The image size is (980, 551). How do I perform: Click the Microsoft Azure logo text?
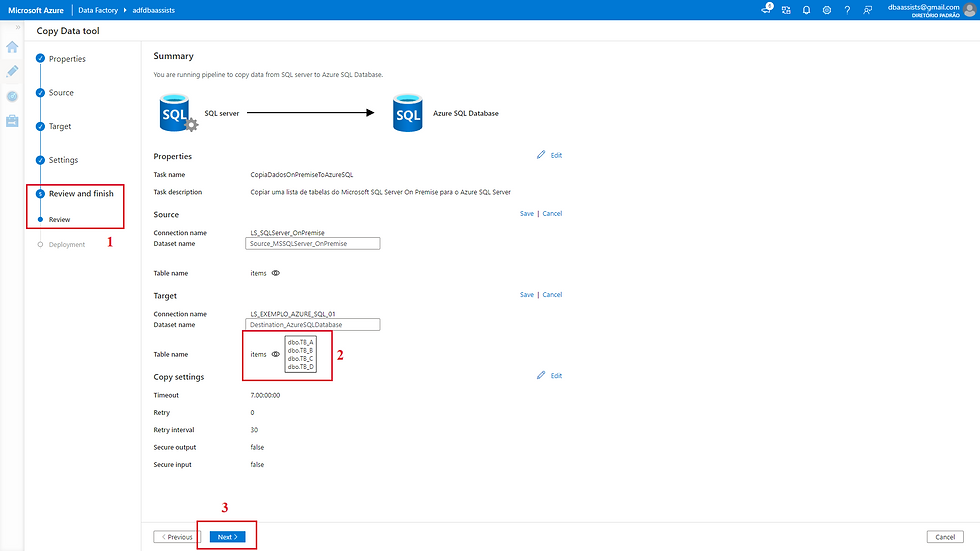tap(36, 10)
